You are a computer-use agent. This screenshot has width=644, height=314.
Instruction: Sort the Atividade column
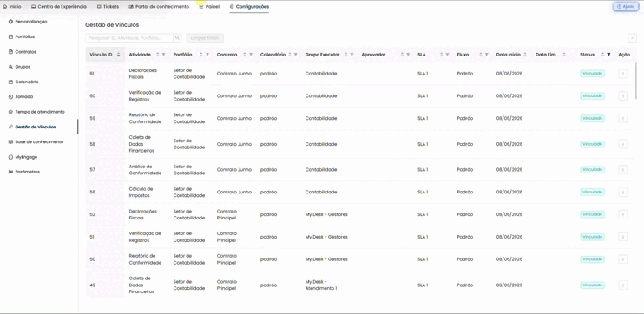(x=158, y=55)
